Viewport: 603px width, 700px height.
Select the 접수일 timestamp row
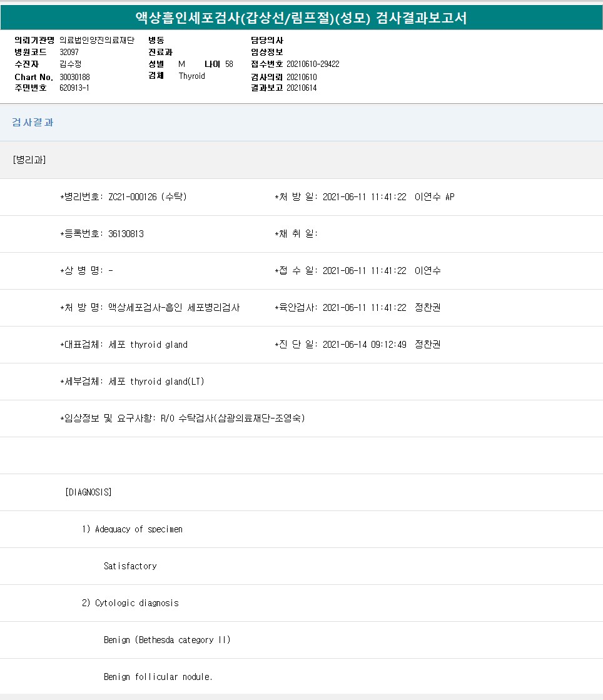(x=358, y=270)
